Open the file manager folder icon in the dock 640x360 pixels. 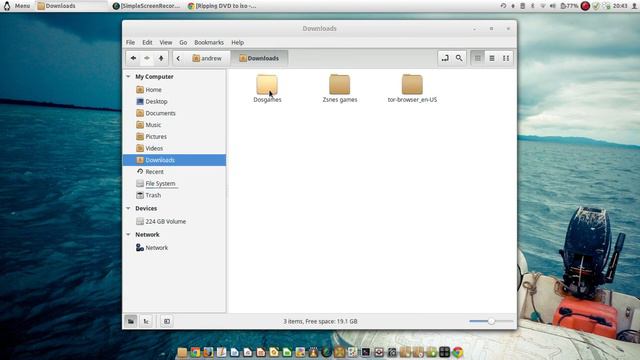[x=182, y=352]
